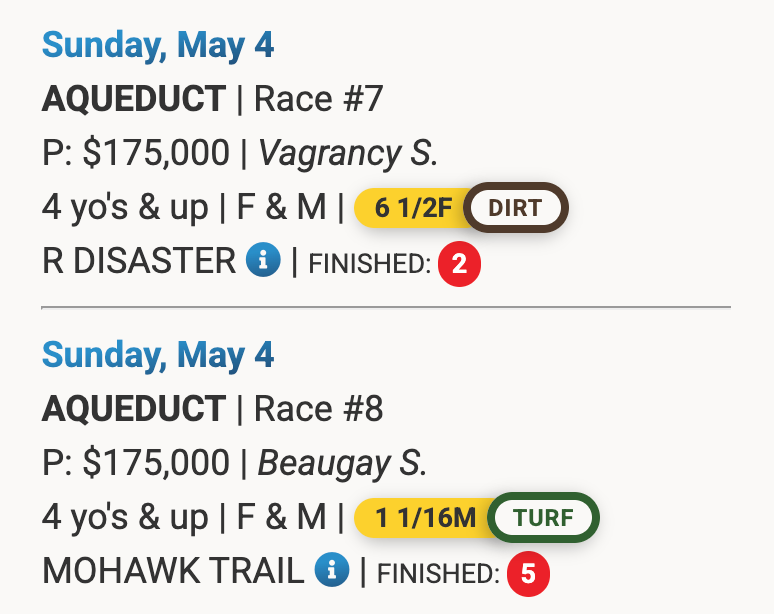Open the info icon next to MOHAWK TRAIL
Viewport: 774px width, 614px height.
(330, 571)
